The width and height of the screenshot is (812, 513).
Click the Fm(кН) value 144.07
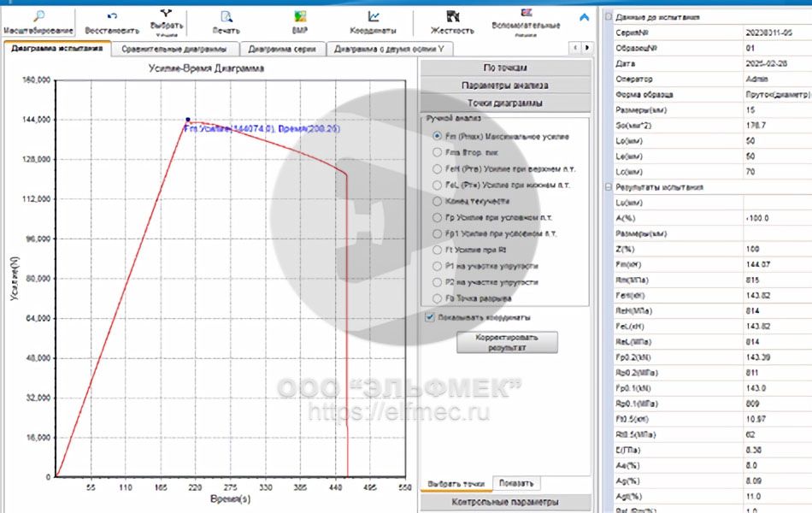click(758, 264)
